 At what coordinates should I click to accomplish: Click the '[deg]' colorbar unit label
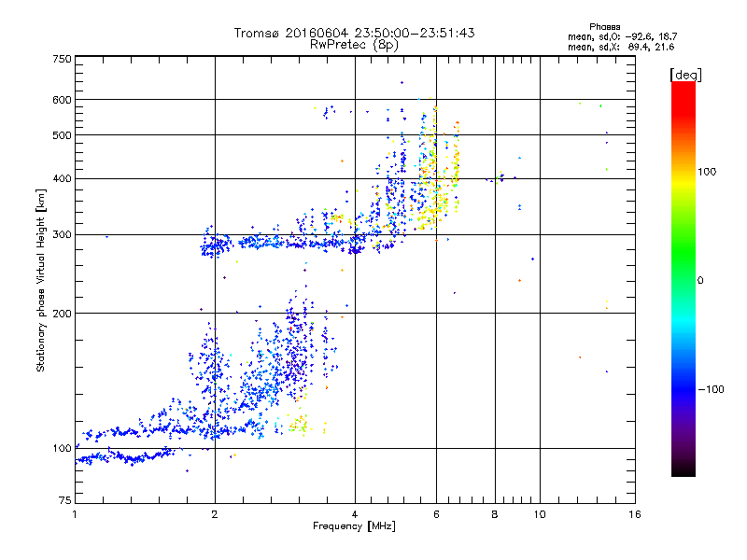pyautogui.click(x=685, y=75)
